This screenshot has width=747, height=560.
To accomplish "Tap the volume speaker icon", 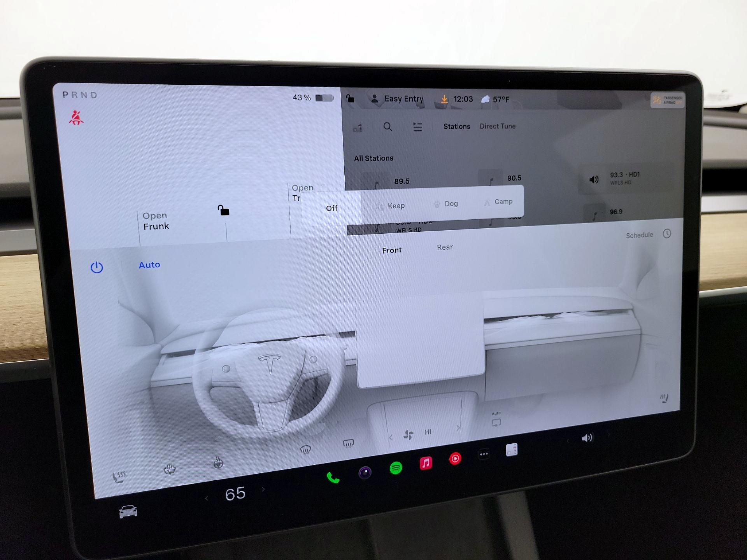I will [x=587, y=438].
